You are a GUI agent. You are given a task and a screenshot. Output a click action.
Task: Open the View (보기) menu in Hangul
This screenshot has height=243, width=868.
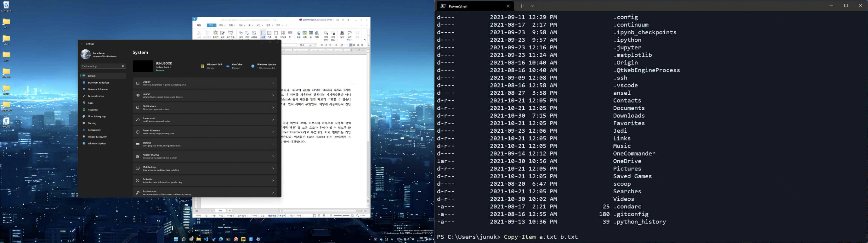click(x=222, y=25)
